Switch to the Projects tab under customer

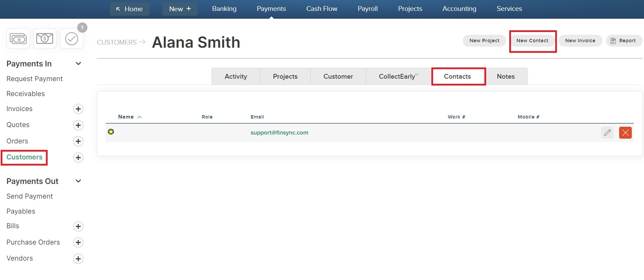285,76
